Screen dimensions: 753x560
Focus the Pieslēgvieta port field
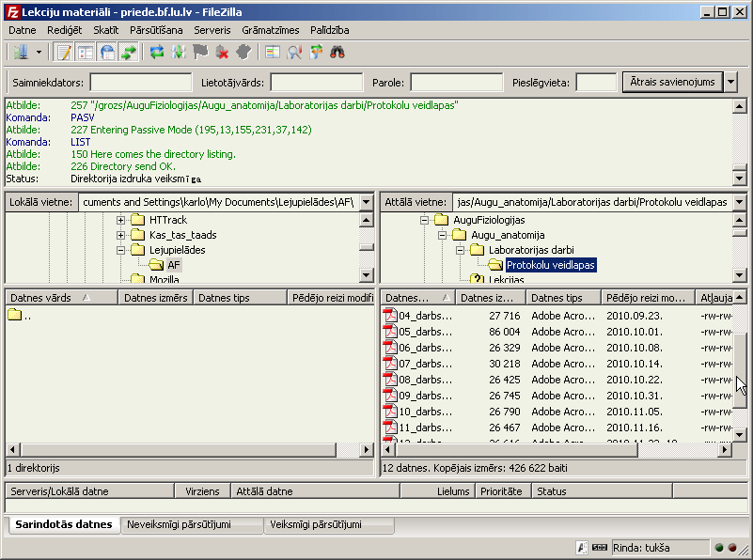click(596, 82)
